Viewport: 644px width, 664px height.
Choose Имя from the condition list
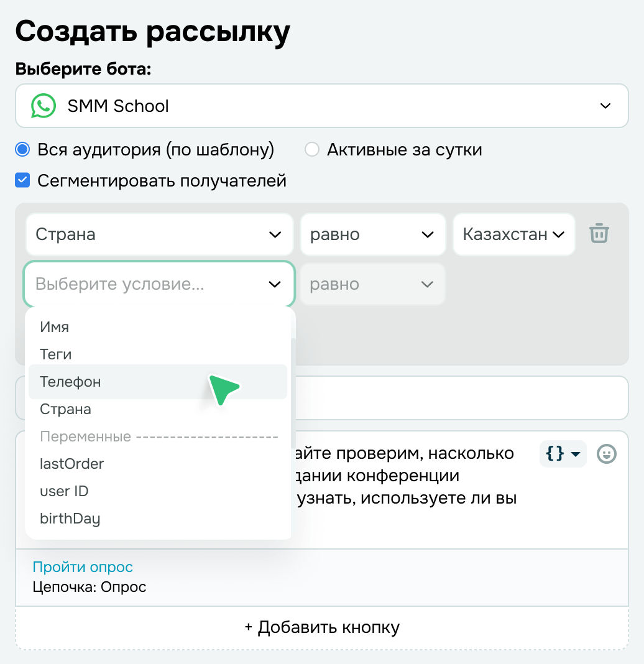55,327
